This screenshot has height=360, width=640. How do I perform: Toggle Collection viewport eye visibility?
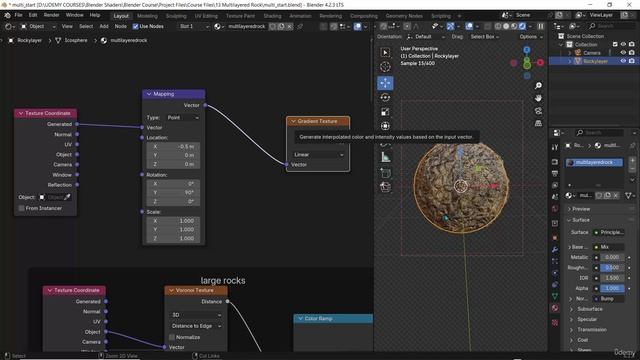[x=623, y=44]
